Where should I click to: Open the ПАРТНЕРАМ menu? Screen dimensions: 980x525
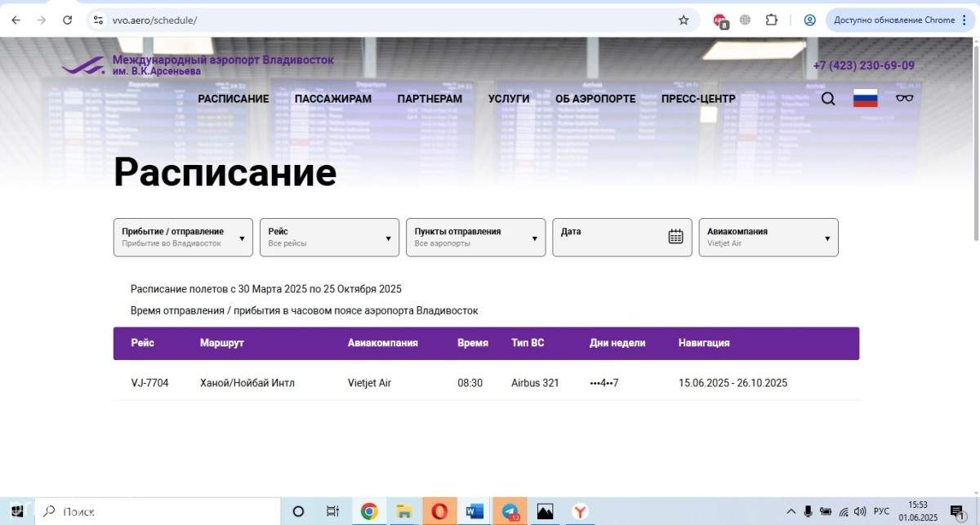click(430, 99)
